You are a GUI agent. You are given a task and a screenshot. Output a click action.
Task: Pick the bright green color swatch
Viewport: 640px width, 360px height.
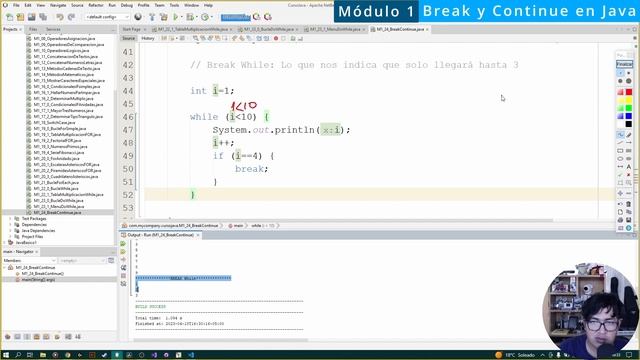pos(629,108)
